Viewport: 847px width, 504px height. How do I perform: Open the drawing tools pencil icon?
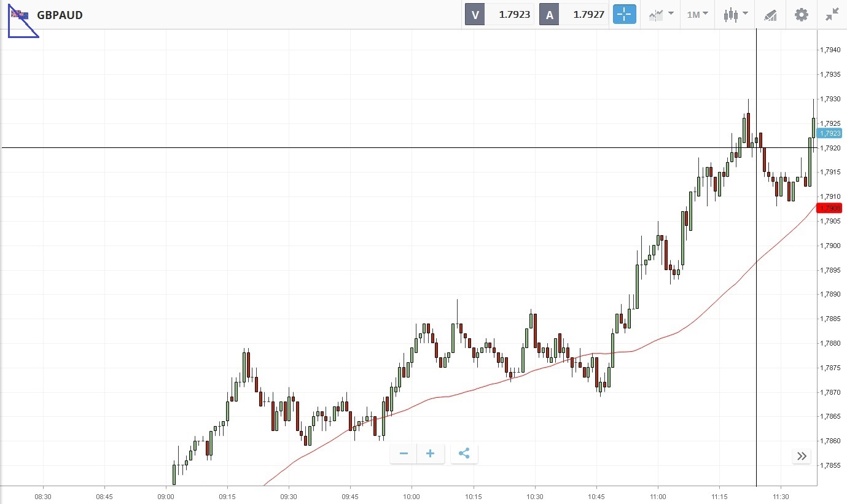(x=770, y=15)
